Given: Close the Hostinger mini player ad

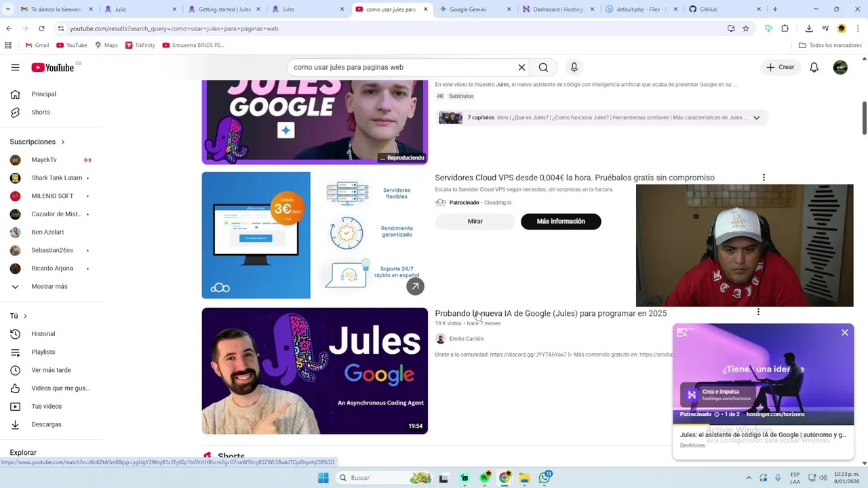Looking at the screenshot, I should point(844,333).
